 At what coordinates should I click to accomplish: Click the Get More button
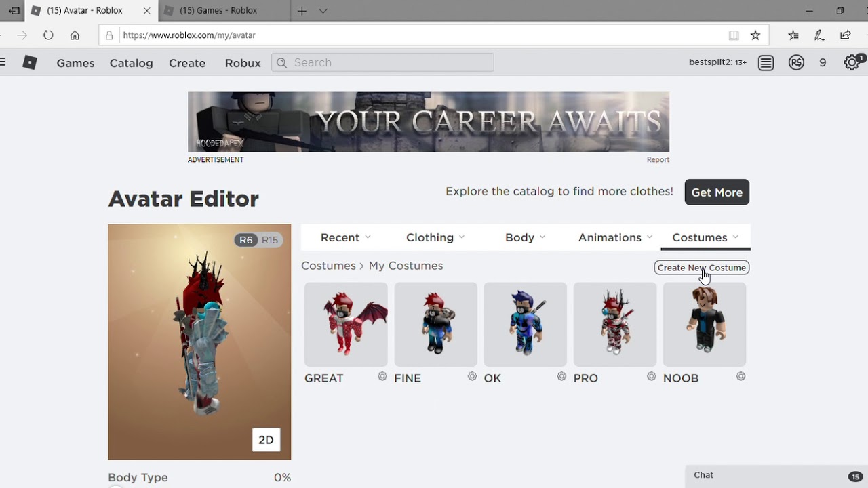(717, 192)
